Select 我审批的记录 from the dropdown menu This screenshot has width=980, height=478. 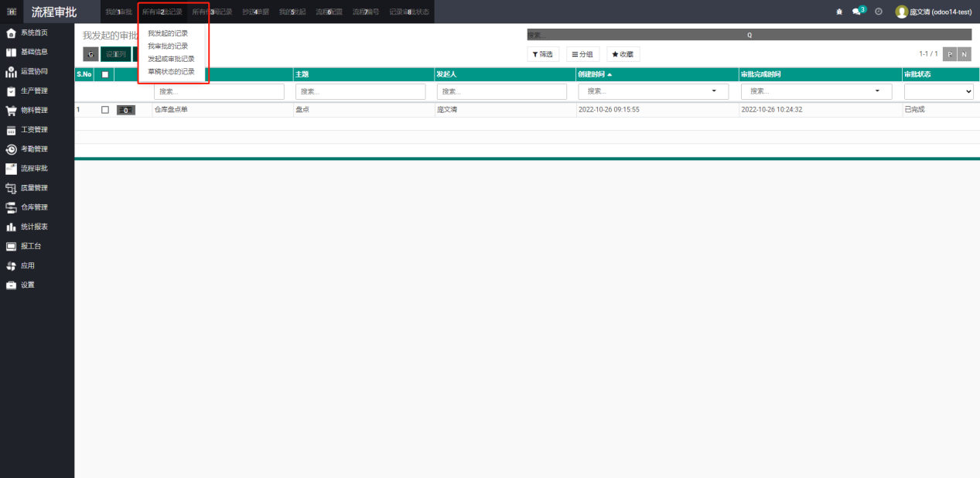point(168,46)
